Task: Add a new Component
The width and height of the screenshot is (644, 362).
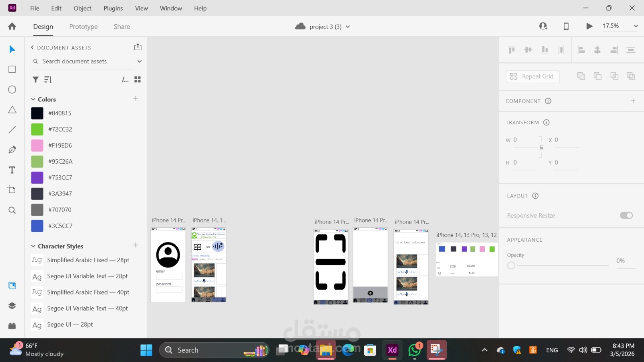Action: point(633,101)
